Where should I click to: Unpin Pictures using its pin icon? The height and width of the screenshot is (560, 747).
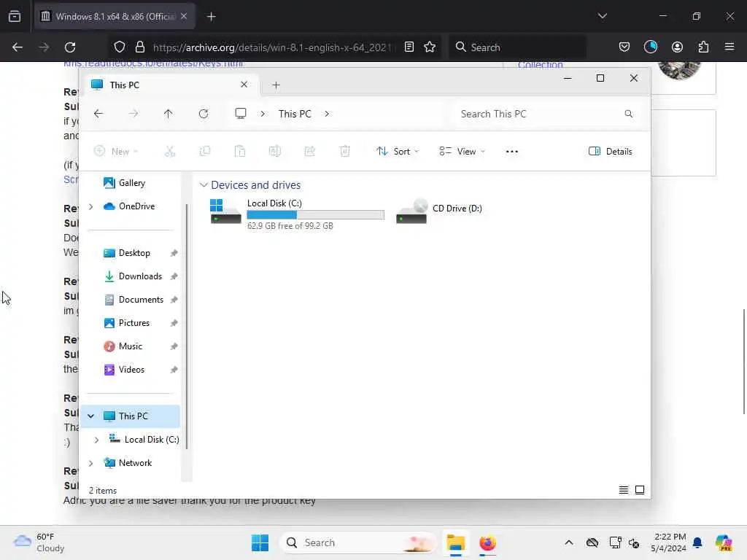174,323
